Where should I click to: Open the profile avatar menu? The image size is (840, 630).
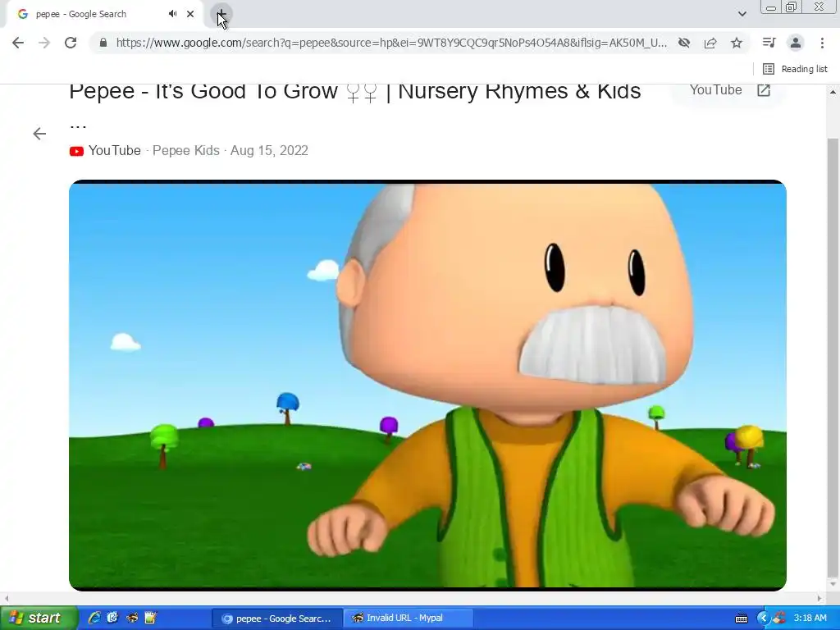pyautogui.click(x=796, y=43)
